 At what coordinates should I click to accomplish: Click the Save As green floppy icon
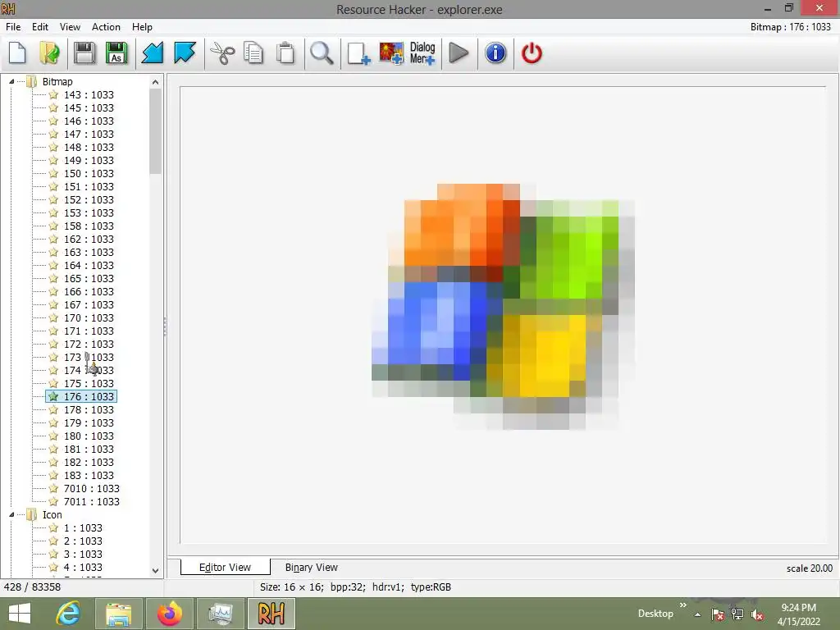pyautogui.click(x=116, y=53)
